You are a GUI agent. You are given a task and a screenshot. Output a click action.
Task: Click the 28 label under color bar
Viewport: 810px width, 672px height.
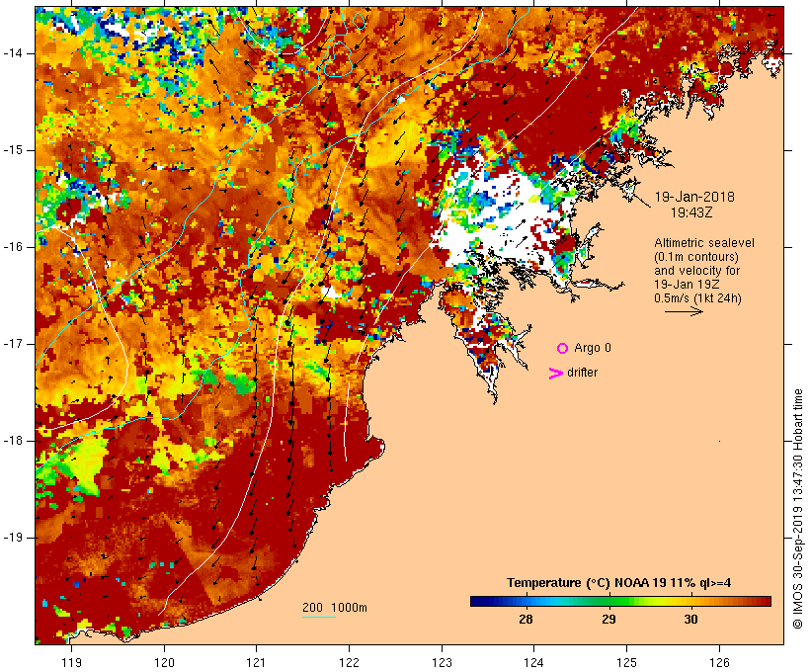526,619
